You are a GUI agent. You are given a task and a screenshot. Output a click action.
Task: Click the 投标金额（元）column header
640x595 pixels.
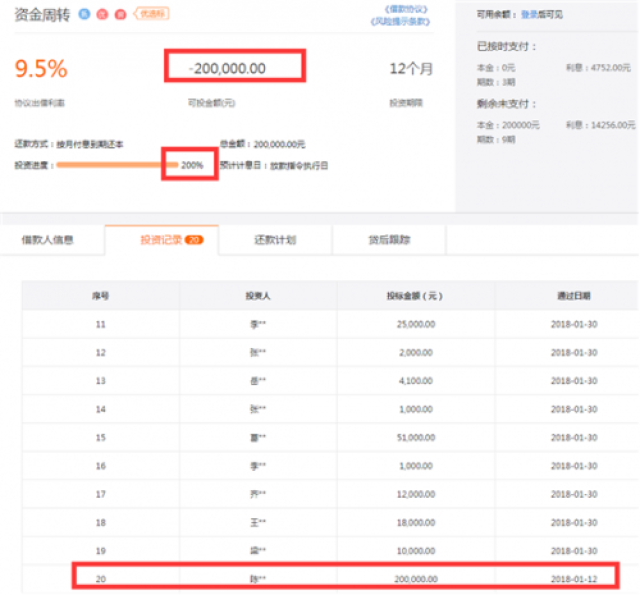415,296
